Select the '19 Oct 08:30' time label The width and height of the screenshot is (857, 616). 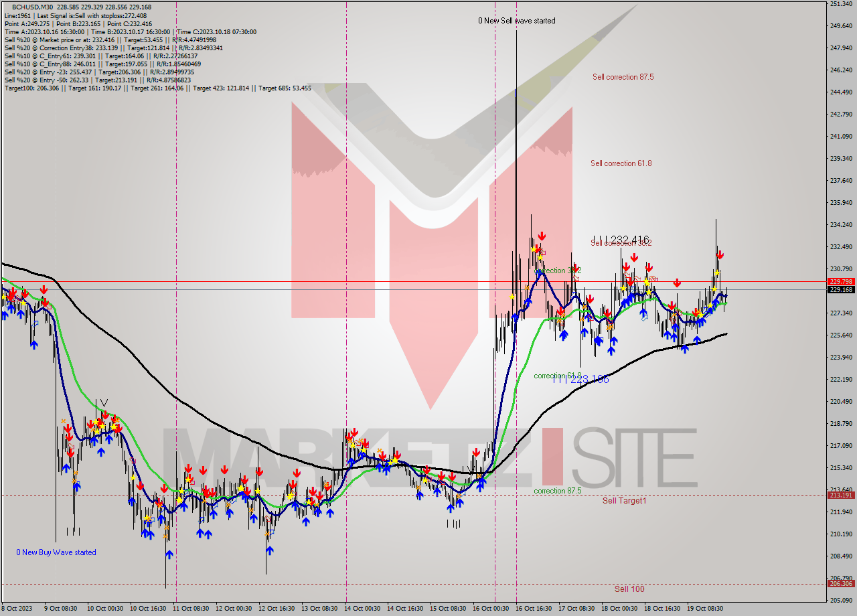coord(705,609)
